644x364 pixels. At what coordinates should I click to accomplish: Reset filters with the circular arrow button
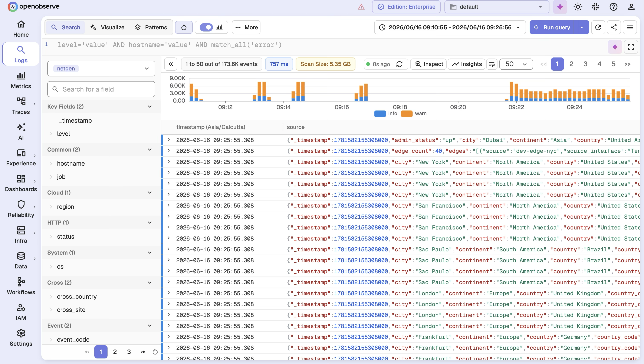pyautogui.click(x=184, y=27)
